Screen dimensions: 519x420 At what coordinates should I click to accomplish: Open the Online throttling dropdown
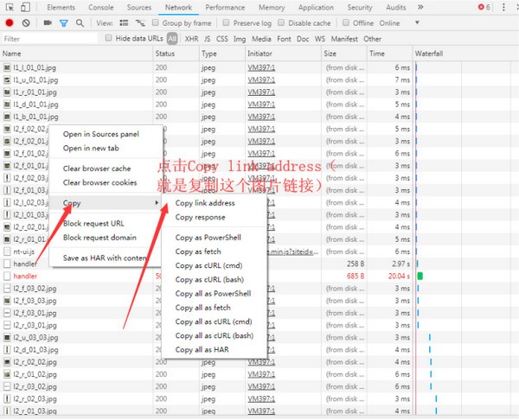coord(394,23)
